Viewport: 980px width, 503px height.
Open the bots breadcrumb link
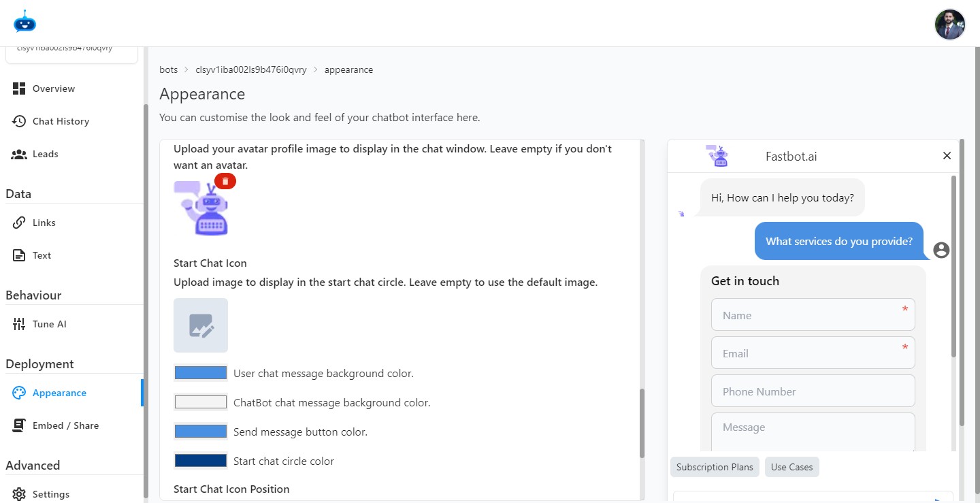pos(168,69)
